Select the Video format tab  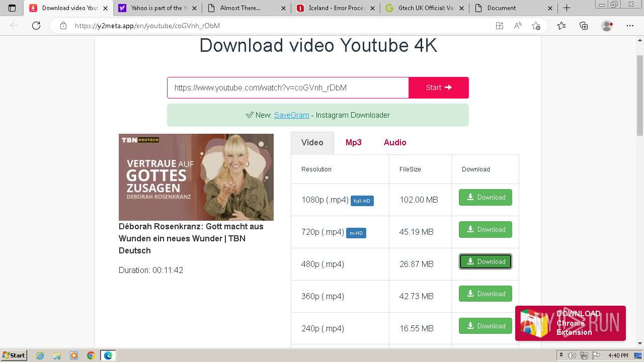click(x=312, y=143)
